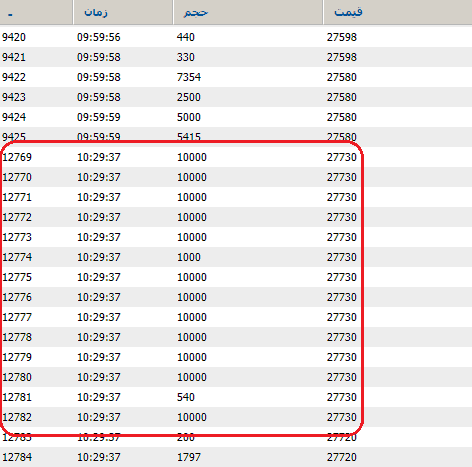
Task: Select row 12781 with volume 540
Action: pyautogui.click(x=236, y=397)
